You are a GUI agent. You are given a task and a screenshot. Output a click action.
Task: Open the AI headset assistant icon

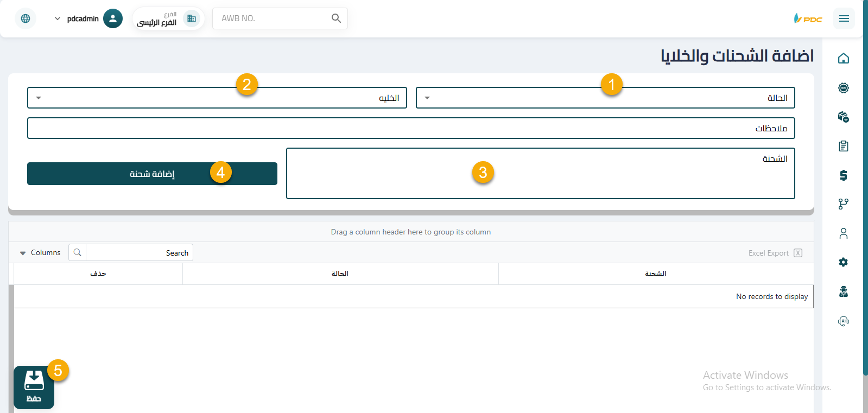843,321
